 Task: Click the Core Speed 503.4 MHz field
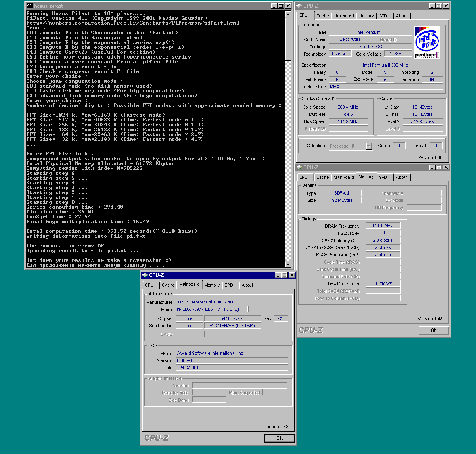[348, 107]
